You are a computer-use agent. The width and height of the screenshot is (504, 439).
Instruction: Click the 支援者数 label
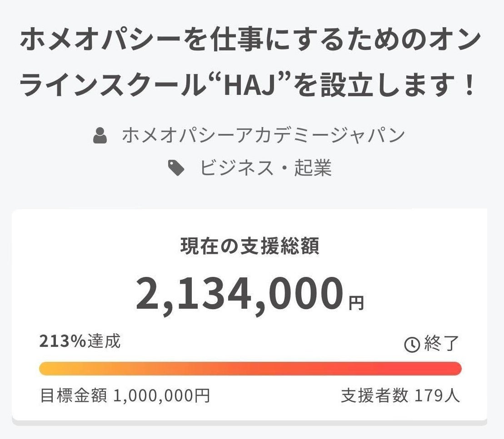pos(374,396)
